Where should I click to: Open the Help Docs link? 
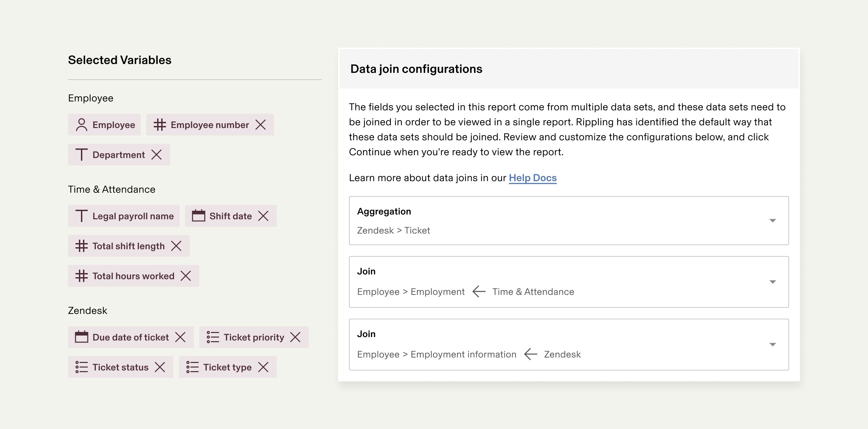click(x=532, y=178)
